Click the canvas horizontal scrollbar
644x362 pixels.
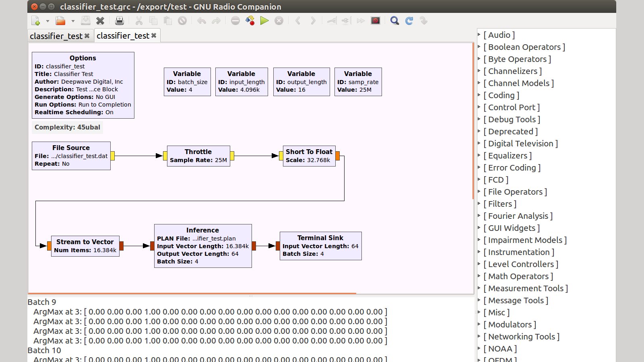192,293
